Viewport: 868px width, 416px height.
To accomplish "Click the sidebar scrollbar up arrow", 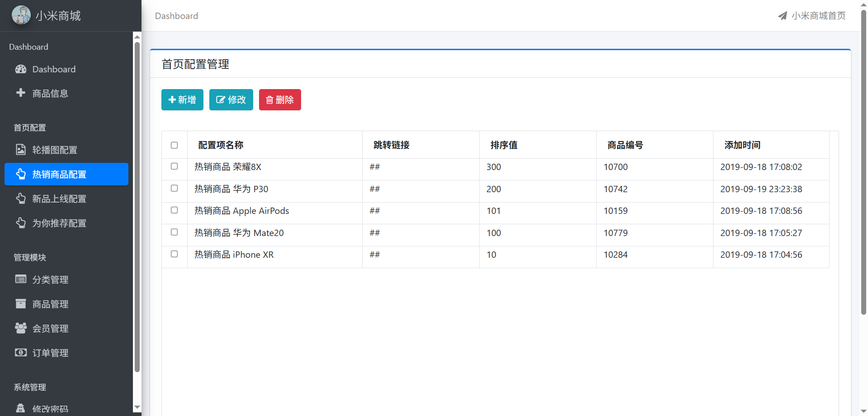I will pyautogui.click(x=137, y=37).
